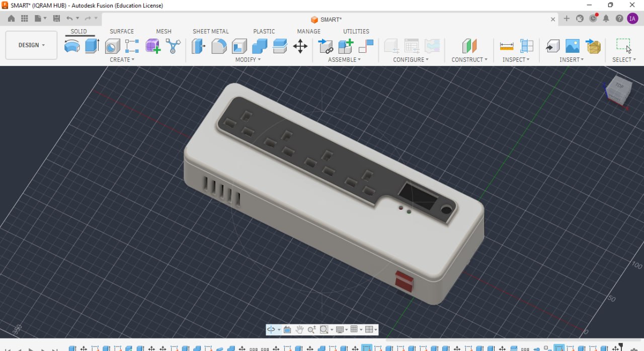The image size is (644, 351).
Task: Select the Insert Canvas image tool
Action: pos(573,46)
